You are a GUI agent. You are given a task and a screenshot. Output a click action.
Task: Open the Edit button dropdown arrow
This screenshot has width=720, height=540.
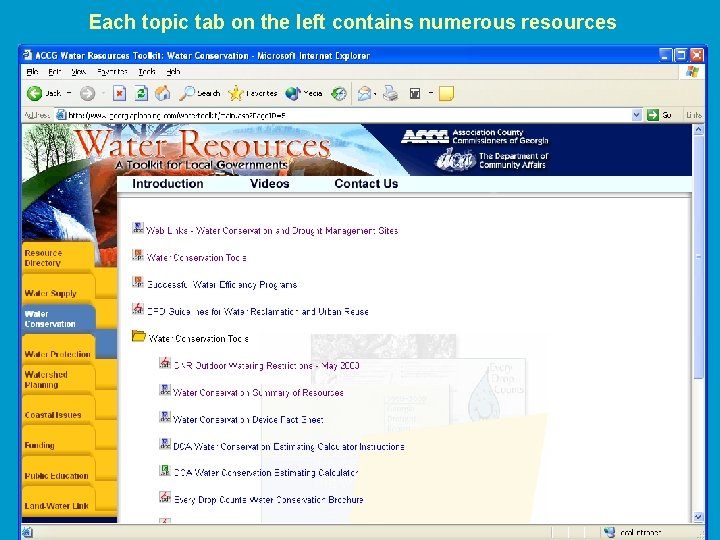[431, 93]
